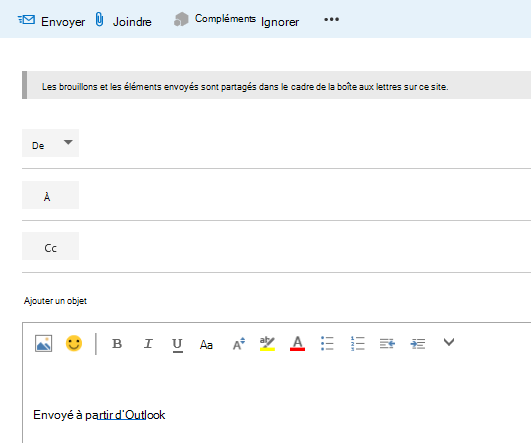Click the Envoyer button label
Screen dimensions: 531x443
pos(63,22)
